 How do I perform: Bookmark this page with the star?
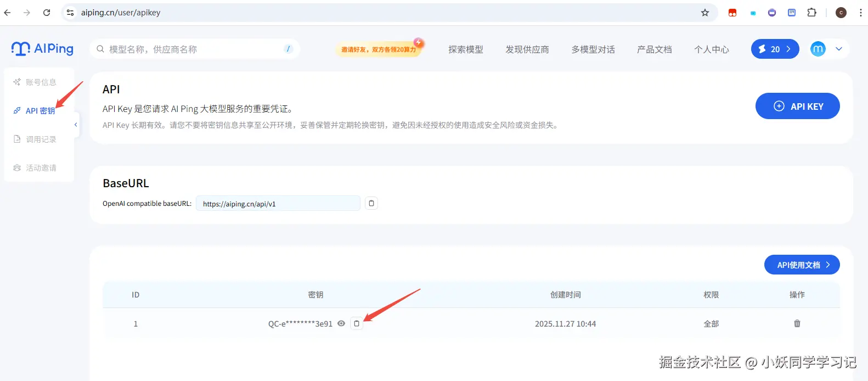705,13
